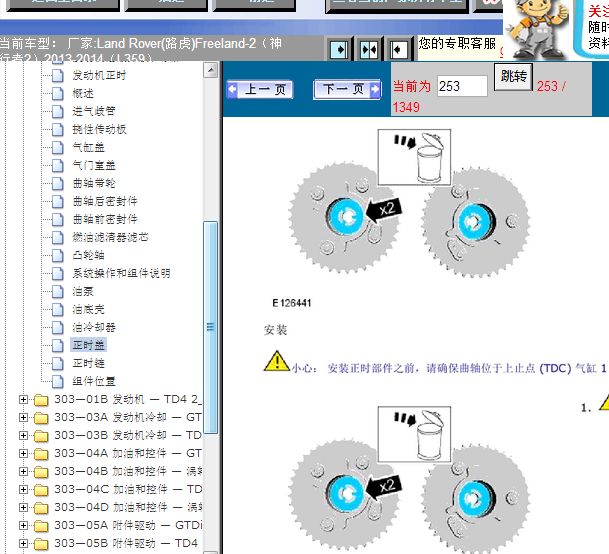Open the 油泵 document

83,291
